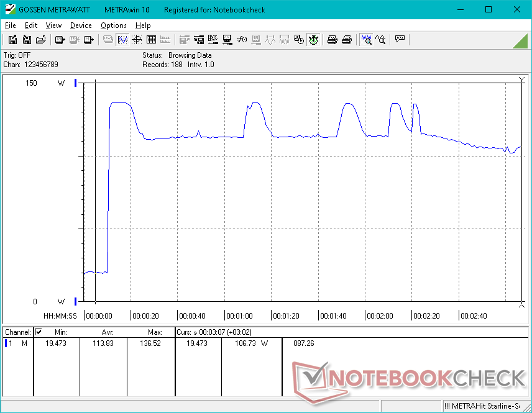Image resolution: width=532 pixels, height=413 pixels.
Task: Activate the zoom magnifier tool icon
Action: point(367,40)
